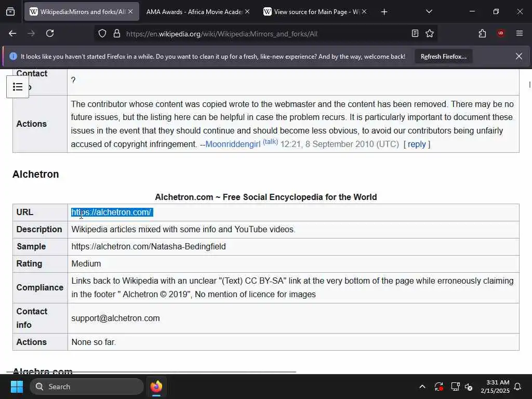Image resolution: width=532 pixels, height=399 pixels.
Task: Click the page vertical scrollbar thumb
Action: click(x=529, y=85)
